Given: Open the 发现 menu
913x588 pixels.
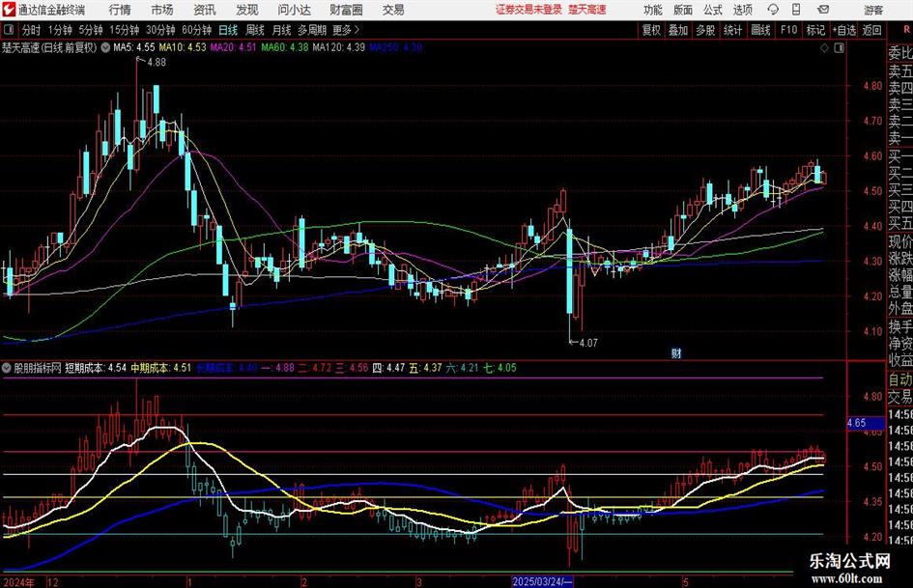Looking at the screenshot, I should (x=247, y=10).
